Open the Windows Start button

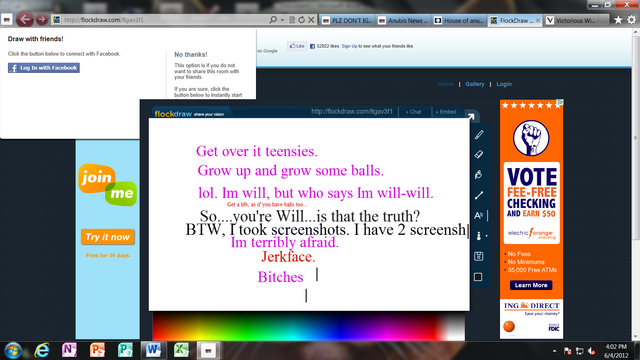(13, 350)
